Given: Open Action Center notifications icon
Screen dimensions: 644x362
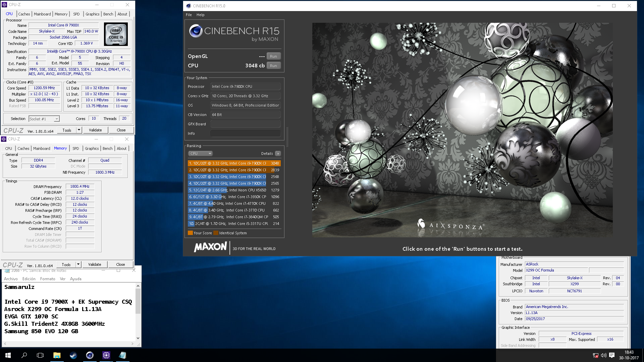Looking at the screenshot, I should click(x=612, y=355).
